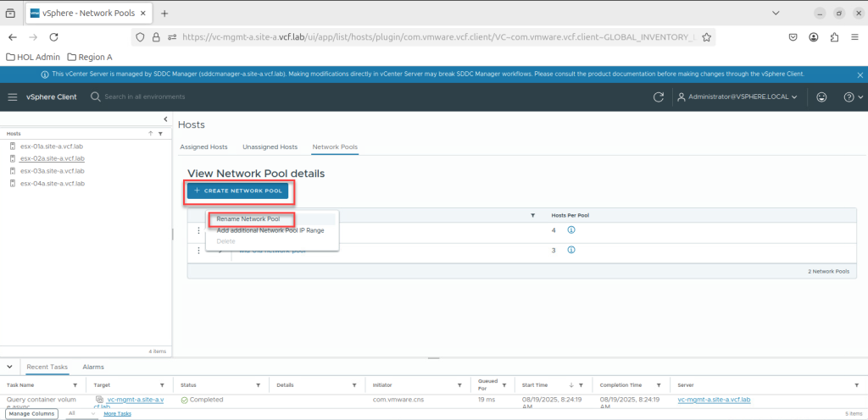Screen dimensions: 868x420
Task: Click the Hosts Per Pool column header
Action: pos(570,215)
